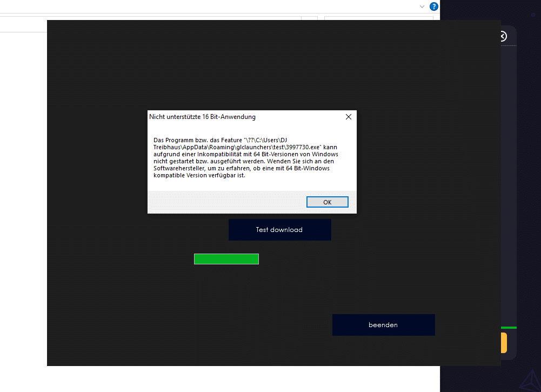541x392 pixels.
Task: Focus the Explorer search box at top
Action: [x=378, y=19]
